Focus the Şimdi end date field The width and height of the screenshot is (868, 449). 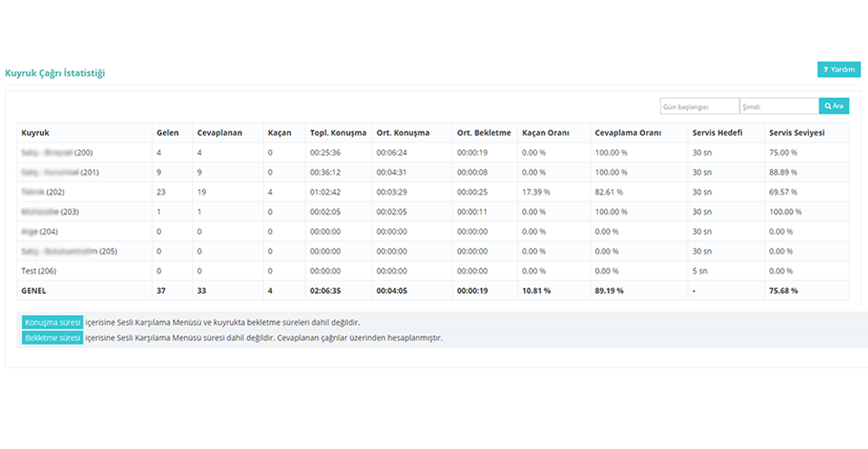pos(779,106)
